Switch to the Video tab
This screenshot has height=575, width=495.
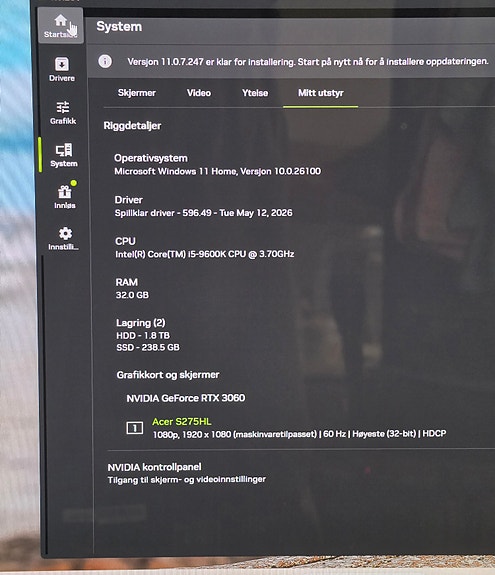(199, 93)
